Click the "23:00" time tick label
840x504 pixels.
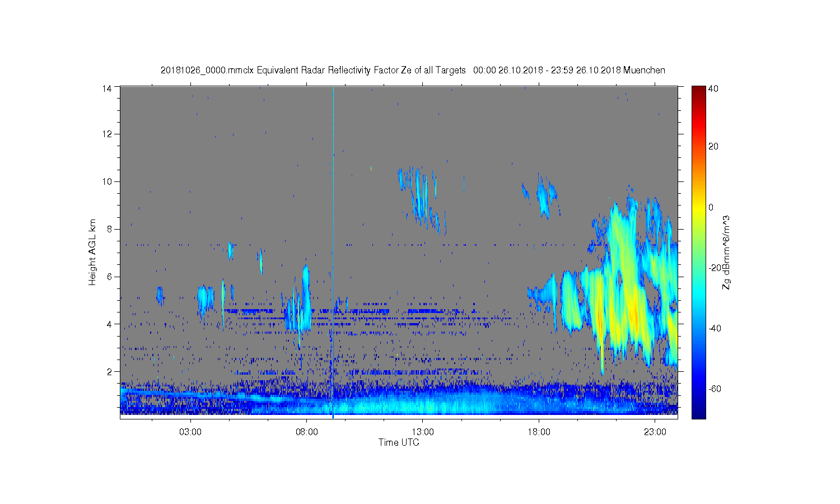655,432
